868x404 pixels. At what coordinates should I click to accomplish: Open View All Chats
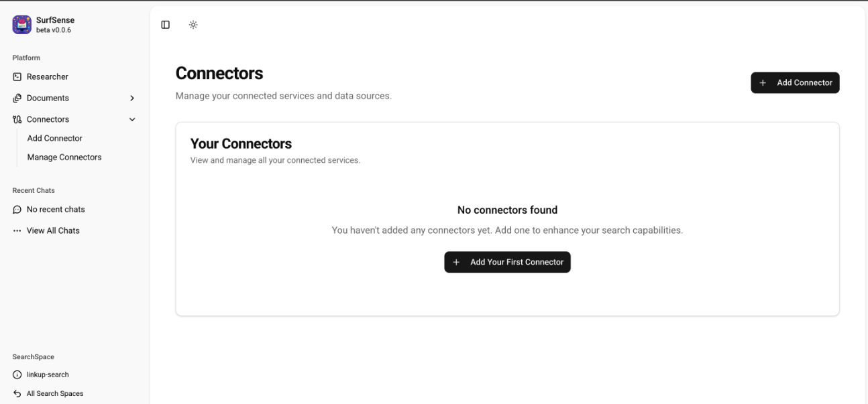point(52,230)
